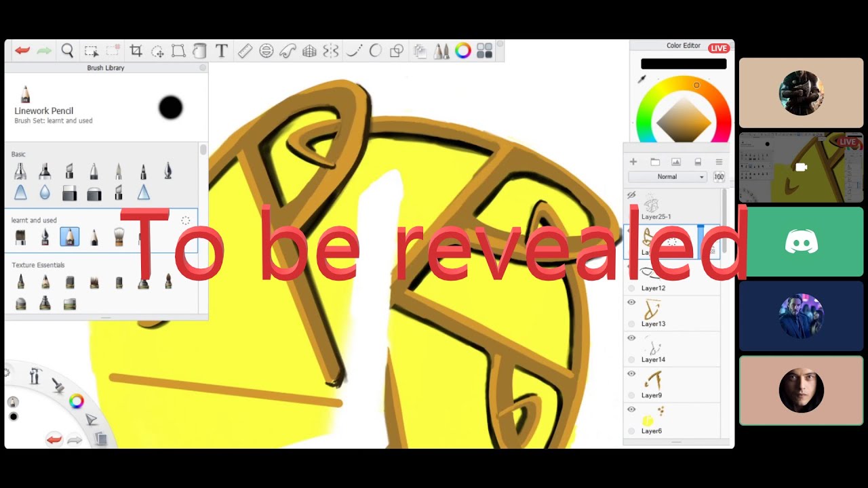
Task: Click the lagoon color wheel icon
Action: coord(77,402)
